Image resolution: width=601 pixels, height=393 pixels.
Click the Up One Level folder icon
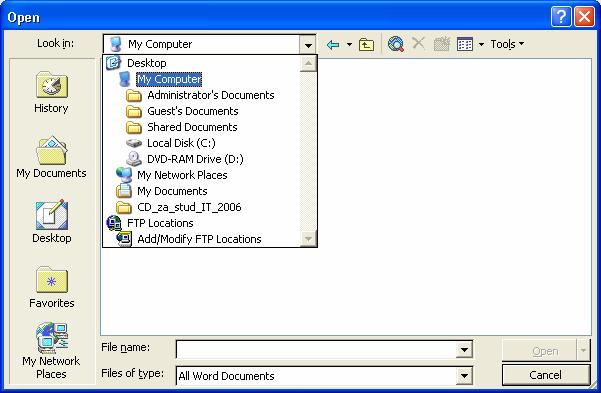(366, 44)
